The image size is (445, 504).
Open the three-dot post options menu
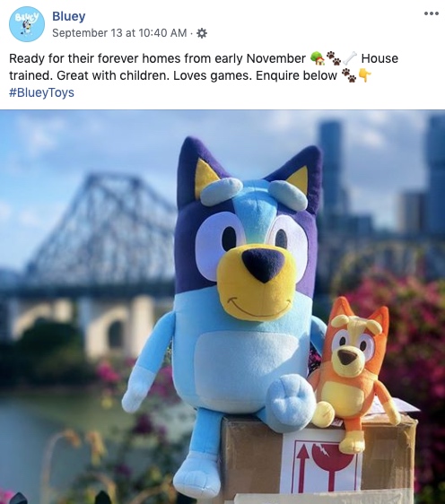[x=432, y=13]
